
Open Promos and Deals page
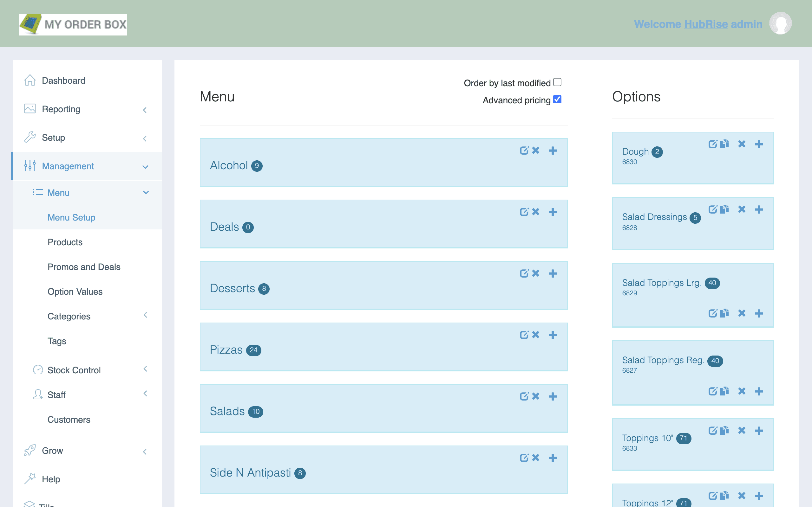[84, 266]
